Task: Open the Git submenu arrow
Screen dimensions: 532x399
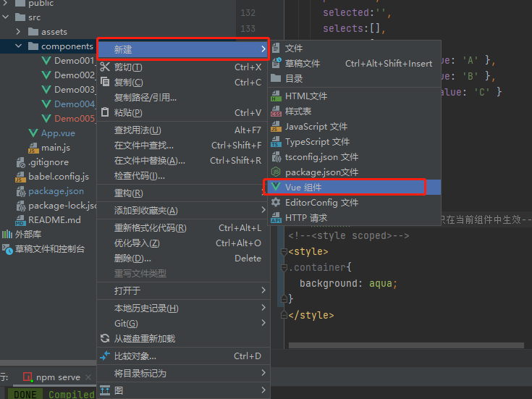Action: click(x=263, y=322)
